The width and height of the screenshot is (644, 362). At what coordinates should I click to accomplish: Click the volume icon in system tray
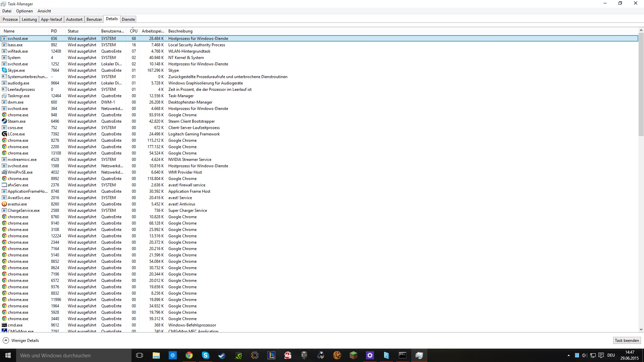click(585, 355)
